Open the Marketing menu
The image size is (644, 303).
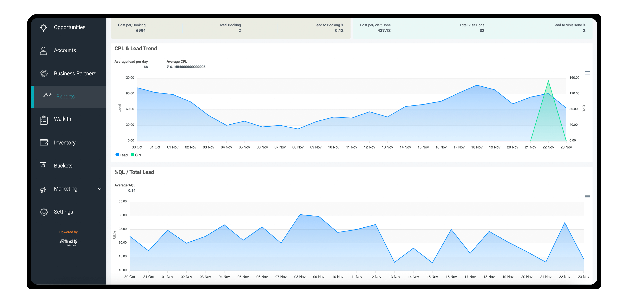pos(66,189)
